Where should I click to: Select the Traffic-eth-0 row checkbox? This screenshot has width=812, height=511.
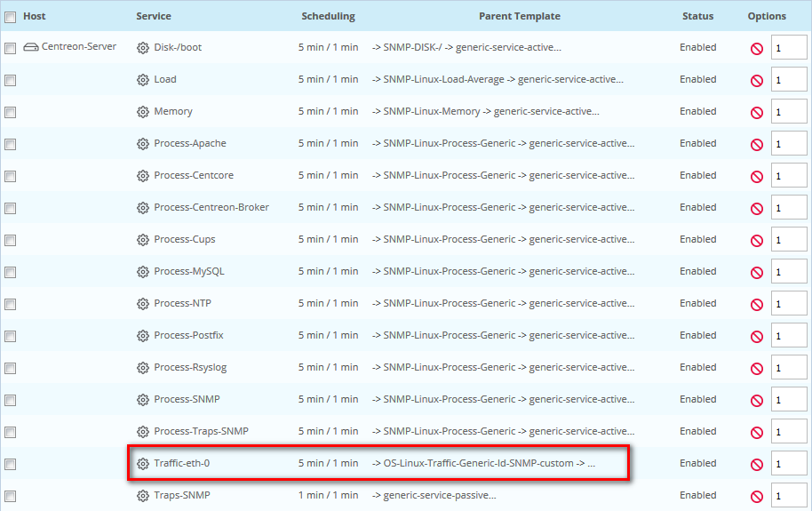[10, 464]
